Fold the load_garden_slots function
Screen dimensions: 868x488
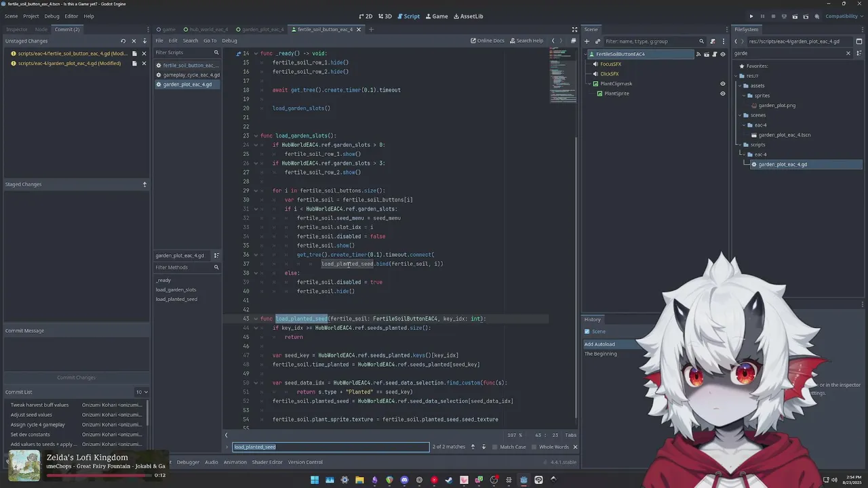coord(256,136)
